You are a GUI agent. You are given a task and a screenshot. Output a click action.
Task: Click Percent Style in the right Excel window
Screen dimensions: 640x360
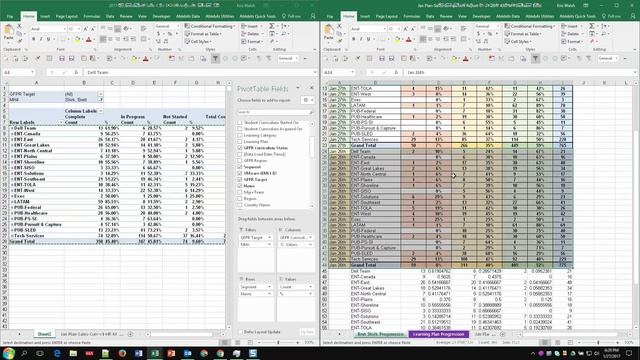pyautogui.click(x=490, y=34)
